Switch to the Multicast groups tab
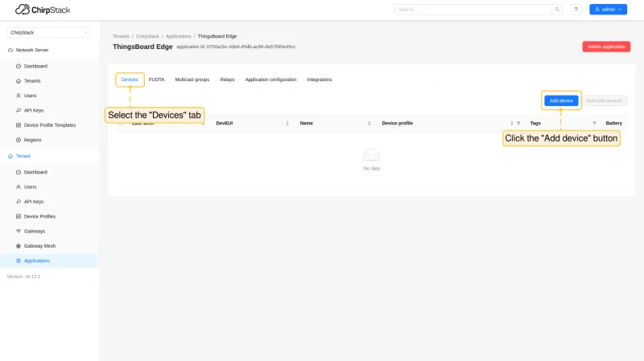The image size is (644, 361). pos(192,80)
